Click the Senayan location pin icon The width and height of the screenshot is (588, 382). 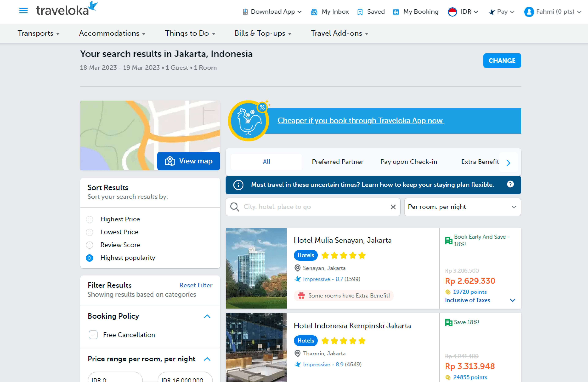pyautogui.click(x=298, y=268)
